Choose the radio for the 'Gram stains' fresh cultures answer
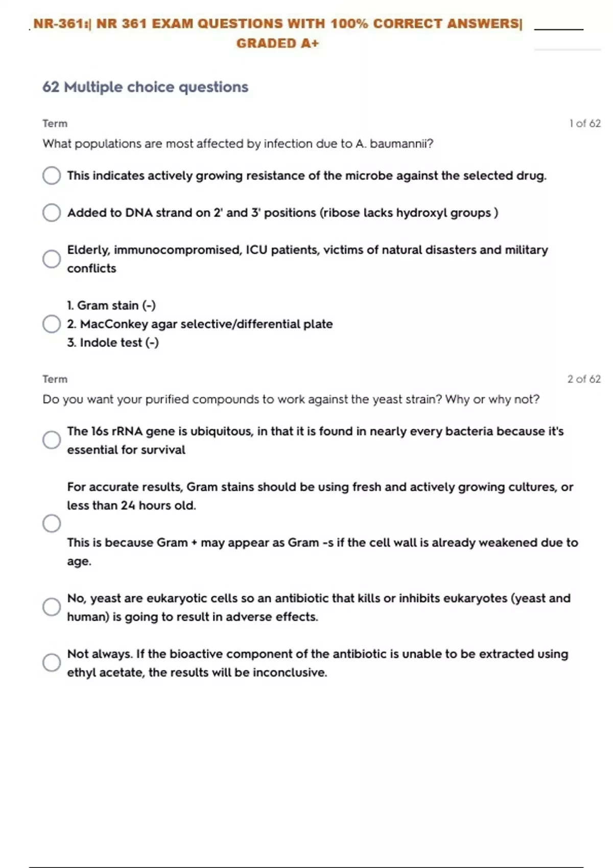The image size is (613, 868). [52, 523]
